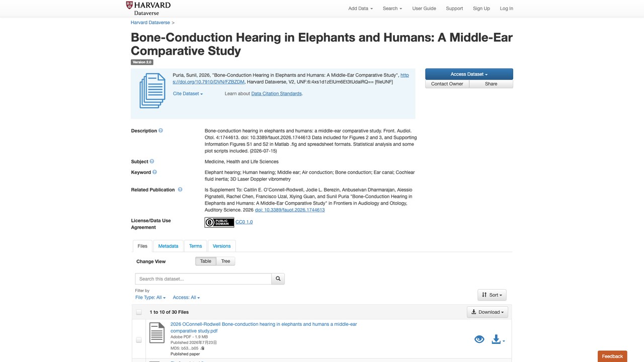Click the Keyword help question icon
The width and height of the screenshot is (644, 362).
click(x=154, y=172)
